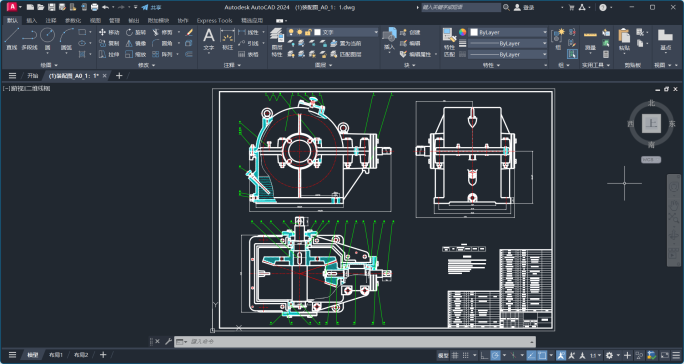
Task: Click the Sign In (登录) button
Action: coord(525,7)
